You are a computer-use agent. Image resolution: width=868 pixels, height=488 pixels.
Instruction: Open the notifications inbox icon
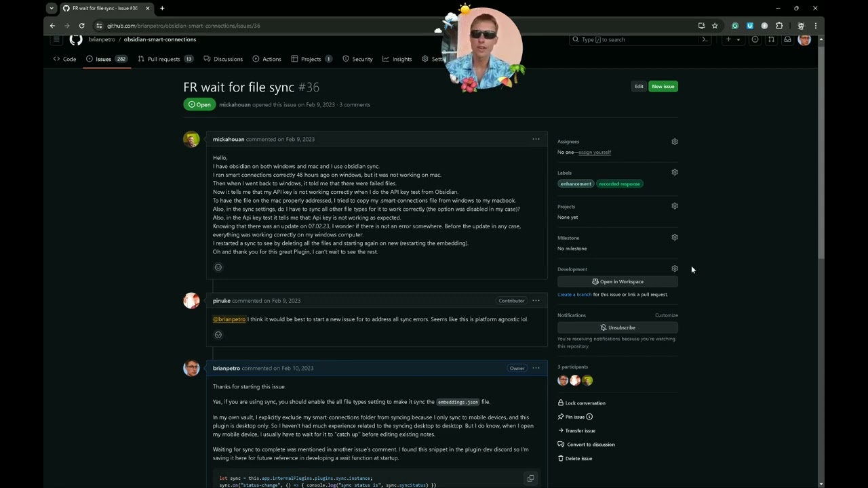click(x=787, y=39)
